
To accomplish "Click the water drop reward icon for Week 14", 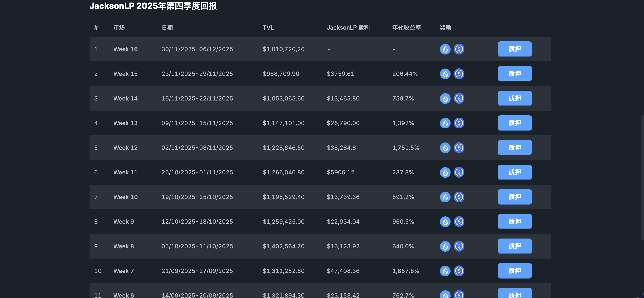I will [x=445, y=98].
